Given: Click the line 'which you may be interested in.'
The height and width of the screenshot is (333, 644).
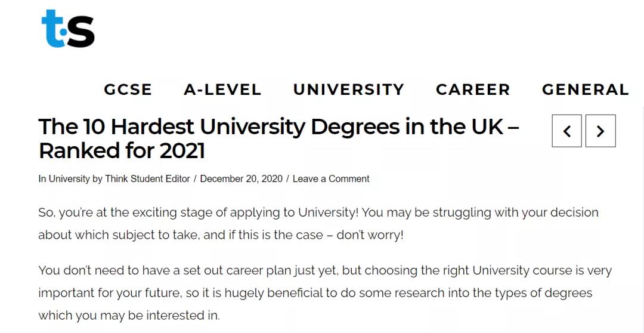Looking at the screenshot, I should 129,315.
